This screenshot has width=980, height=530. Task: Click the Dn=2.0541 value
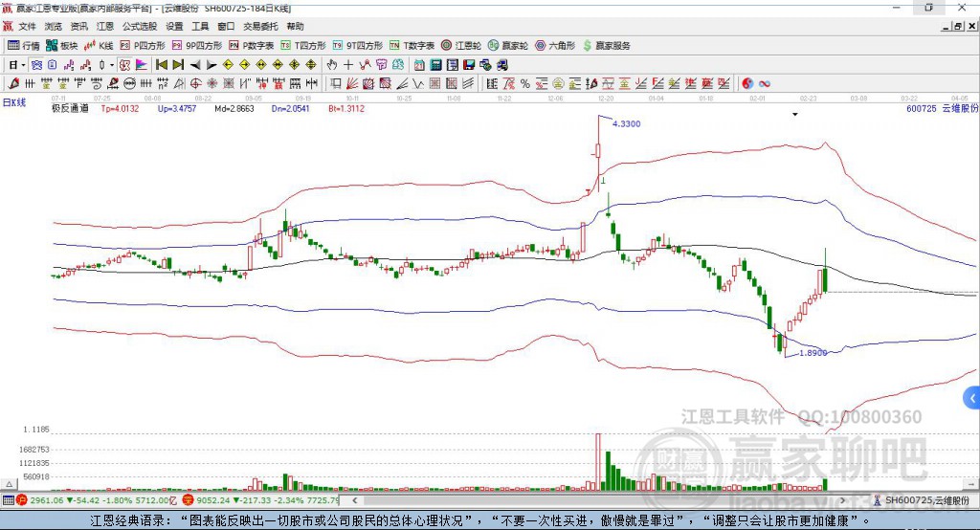[291, 108]
